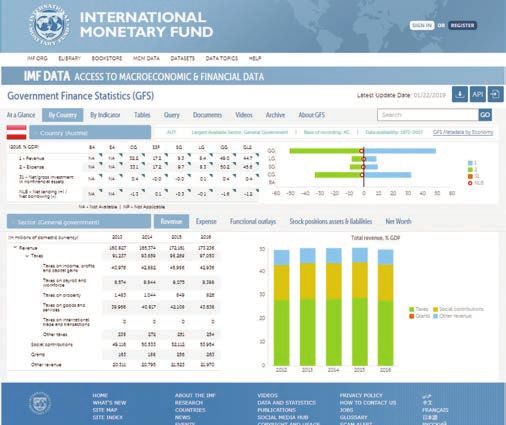Open the Country (Austria) dropdown
This screenshot has width=506, height=425.
(90, 133)
